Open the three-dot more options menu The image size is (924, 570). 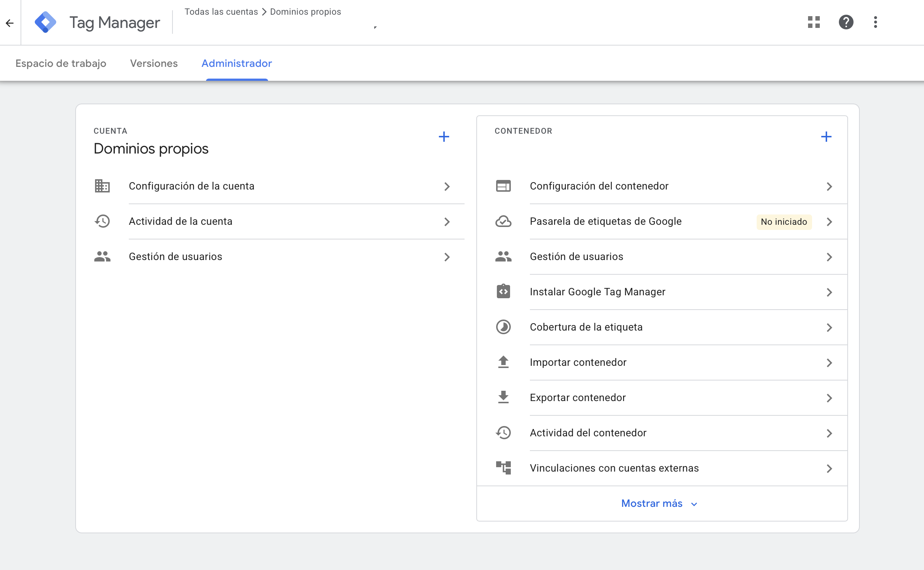coord(876,22)
